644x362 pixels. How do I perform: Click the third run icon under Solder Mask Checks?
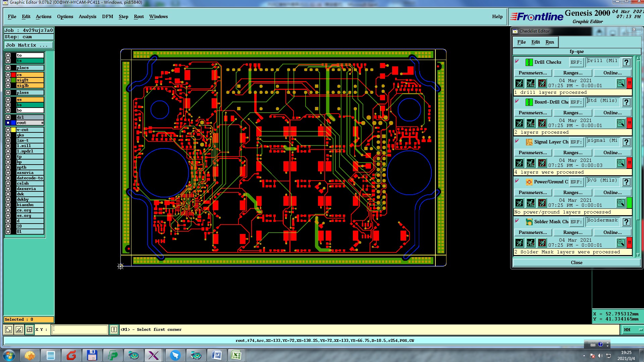coord(542,243)
